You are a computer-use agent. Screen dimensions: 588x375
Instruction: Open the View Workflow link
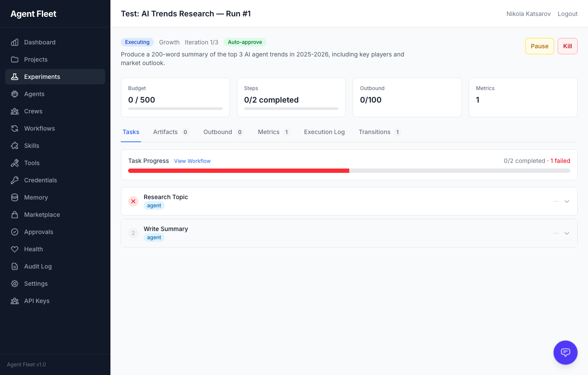tap(192, 161)
